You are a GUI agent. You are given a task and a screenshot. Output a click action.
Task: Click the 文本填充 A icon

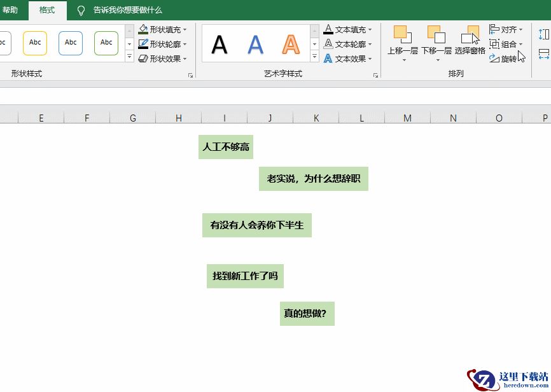point(328,29)
